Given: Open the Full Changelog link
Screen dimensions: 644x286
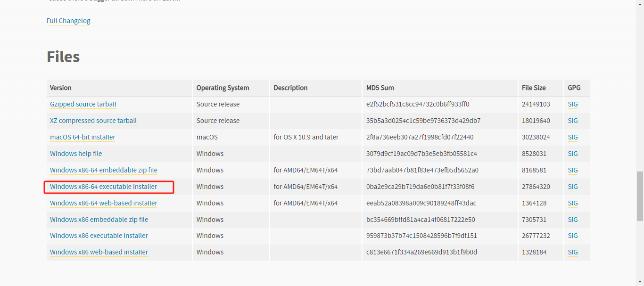Looking at the screenshot, I should tap(68, 21).
